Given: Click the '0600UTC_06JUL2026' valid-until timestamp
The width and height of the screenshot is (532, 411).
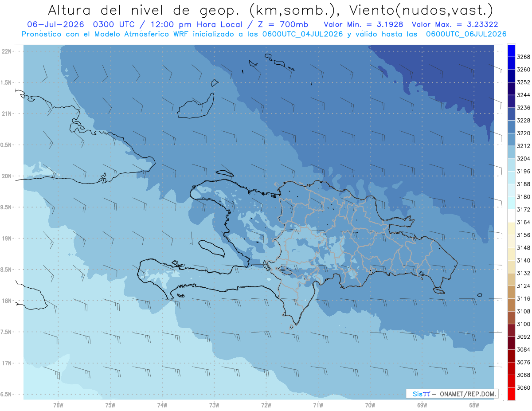Looking at the screenshot, I should click(466, 34).
